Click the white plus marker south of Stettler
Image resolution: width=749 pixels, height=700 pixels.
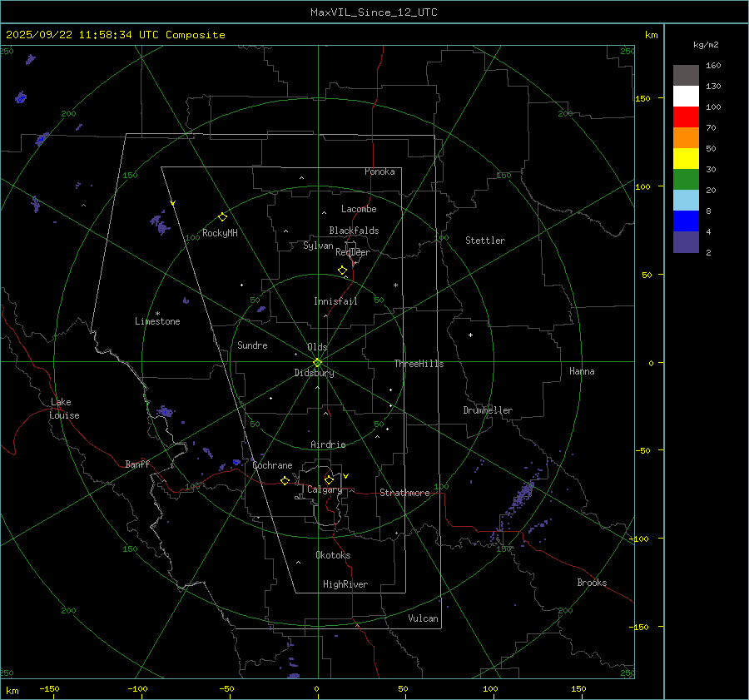470,335
